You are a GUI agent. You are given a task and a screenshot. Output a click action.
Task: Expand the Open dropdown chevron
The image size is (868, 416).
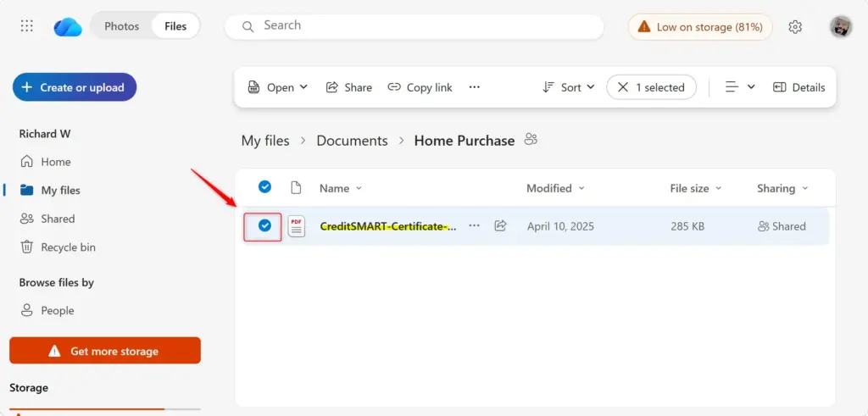coord(303,87)
